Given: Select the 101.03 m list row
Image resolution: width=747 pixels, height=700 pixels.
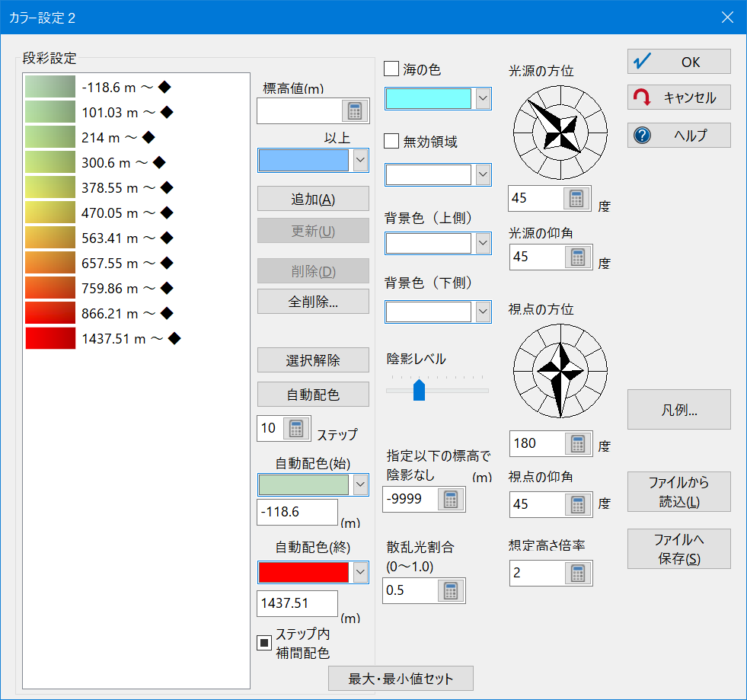Looking at the screenshot, I should point(136,112).
